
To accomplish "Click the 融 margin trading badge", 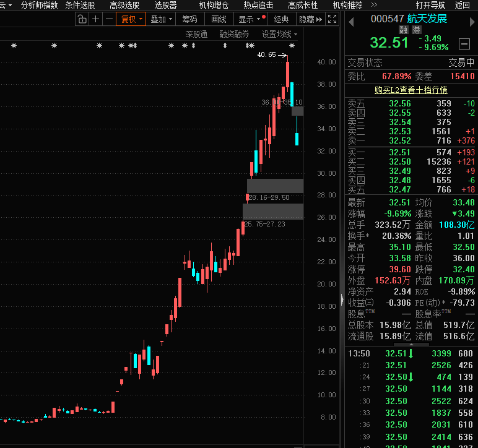I will [x=404, y=30].
